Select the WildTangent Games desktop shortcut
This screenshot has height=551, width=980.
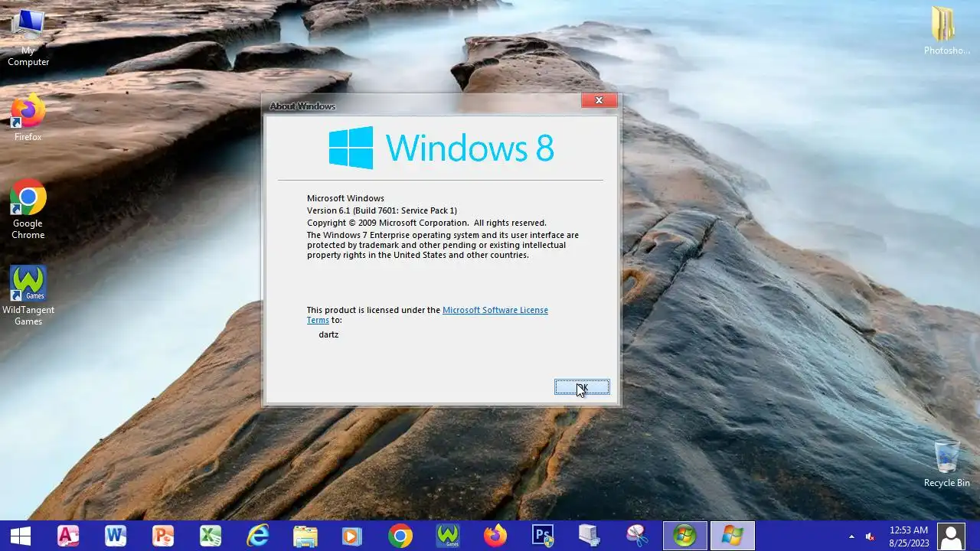point(28,296)
